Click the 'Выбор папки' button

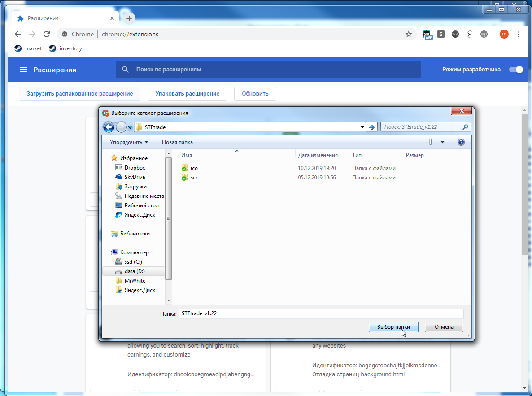point(393,327)
